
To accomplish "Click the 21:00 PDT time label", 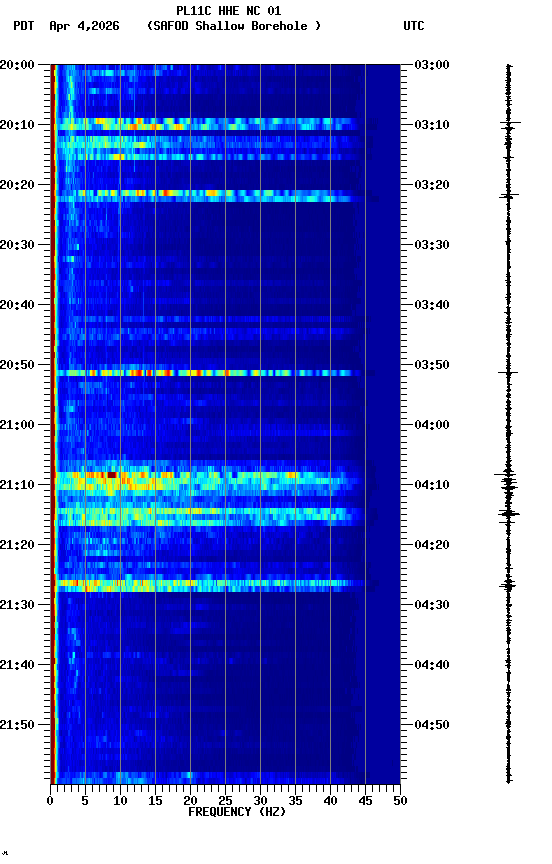I will tap(17, 425).
